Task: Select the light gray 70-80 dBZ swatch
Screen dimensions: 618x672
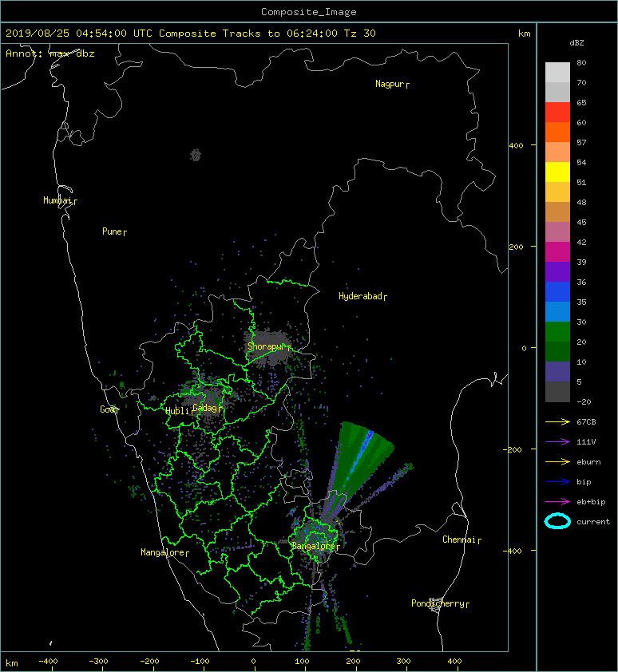Action: tap(557, 72)
